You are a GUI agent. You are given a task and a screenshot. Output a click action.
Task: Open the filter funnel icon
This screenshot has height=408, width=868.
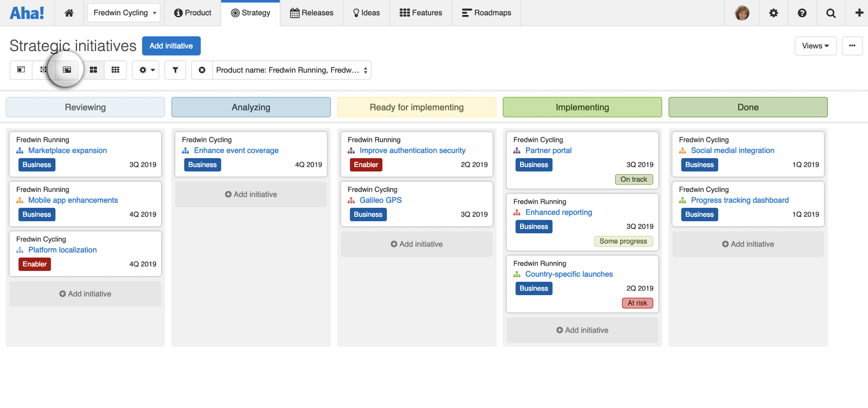click(x=175, y=70)
